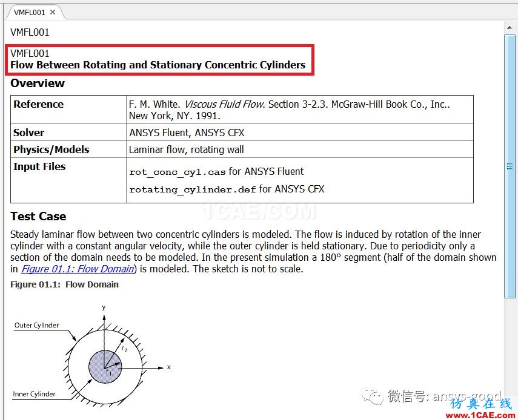Close the VMFL001 tab
The width and height of the screenshot is (518, 420).
click(53, 12)
